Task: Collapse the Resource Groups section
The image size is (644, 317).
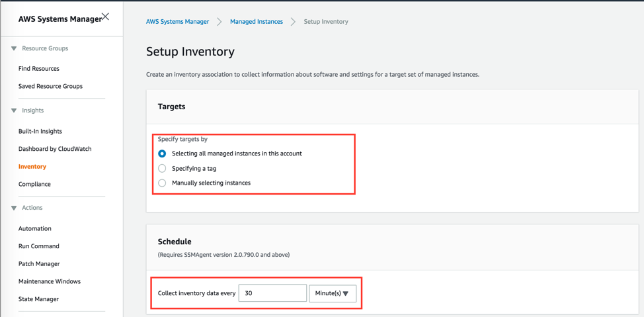Action: (x=13, y=48)
